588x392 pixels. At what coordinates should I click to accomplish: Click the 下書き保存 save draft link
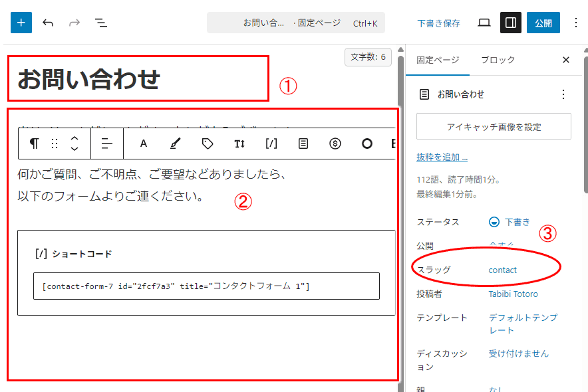point(438,23)
